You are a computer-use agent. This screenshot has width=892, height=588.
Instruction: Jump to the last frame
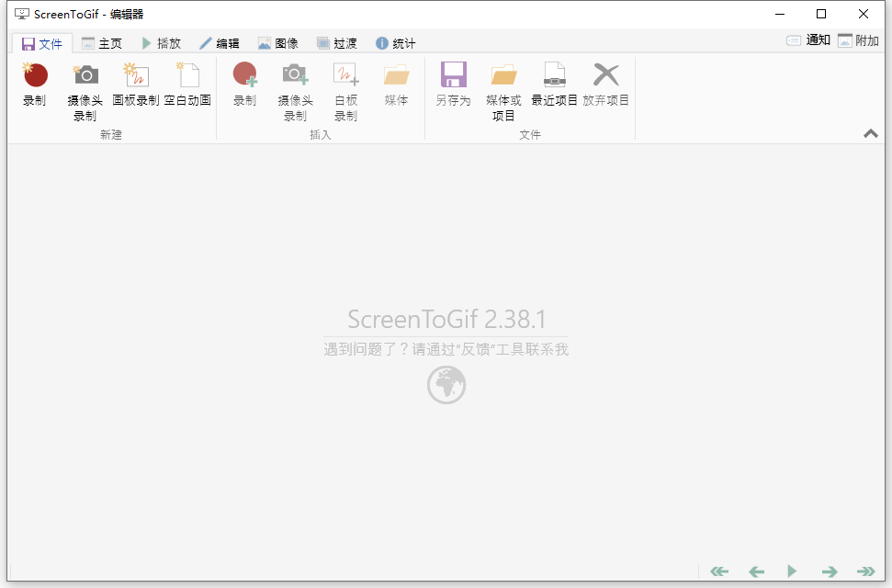(x=866, y=571)
